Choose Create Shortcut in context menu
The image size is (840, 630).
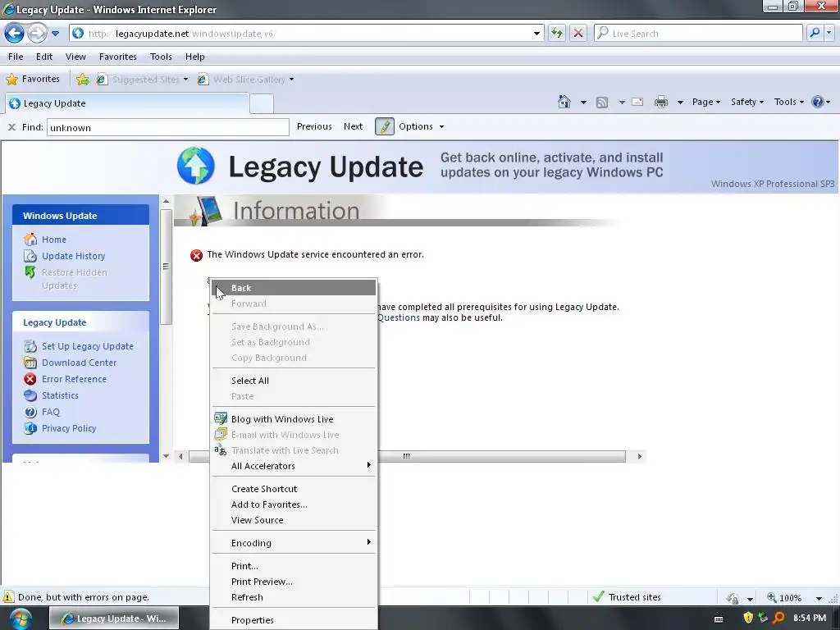click(x=294, y=489)
